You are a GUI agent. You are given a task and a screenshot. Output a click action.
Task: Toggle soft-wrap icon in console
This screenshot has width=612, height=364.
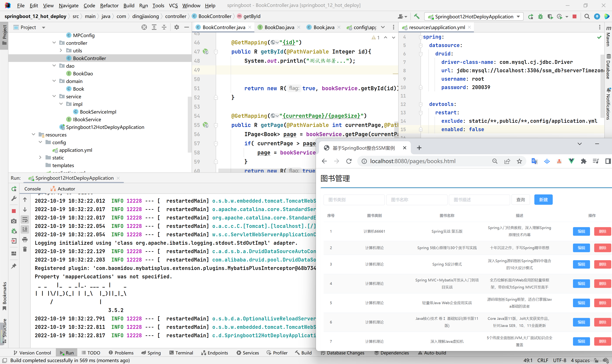(25, 219)
